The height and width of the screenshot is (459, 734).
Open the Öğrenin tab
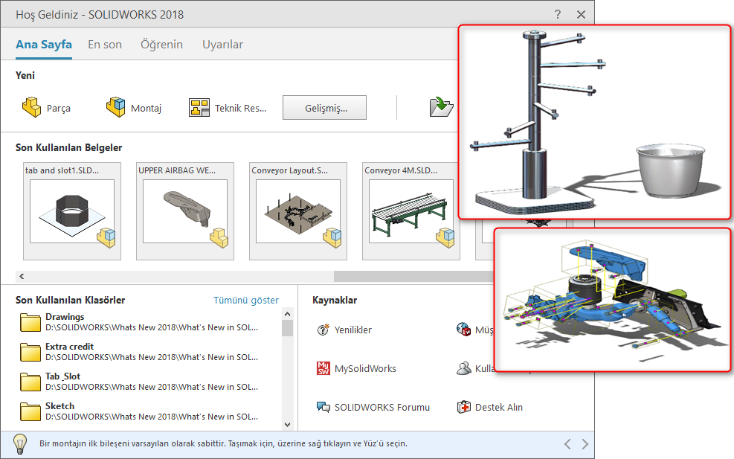click(x=161, y=44)
